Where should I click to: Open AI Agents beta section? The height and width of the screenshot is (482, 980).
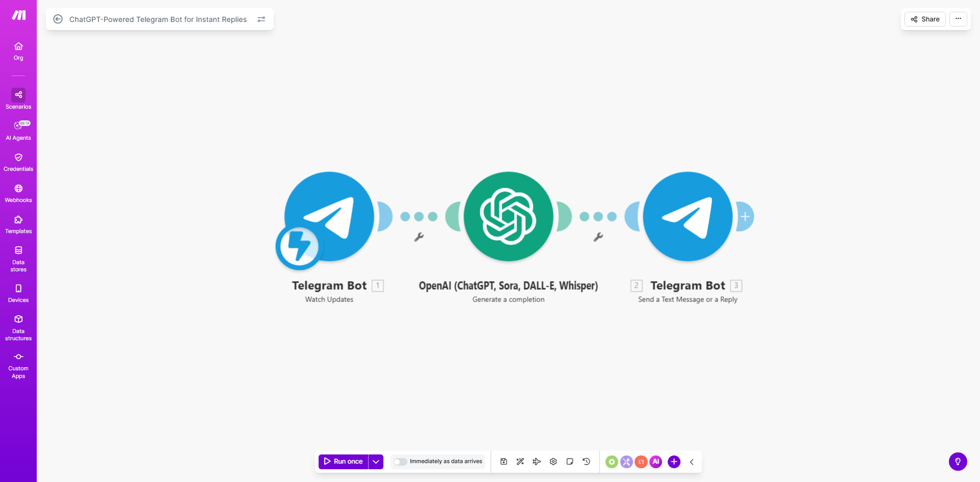[x=18, y=131]
